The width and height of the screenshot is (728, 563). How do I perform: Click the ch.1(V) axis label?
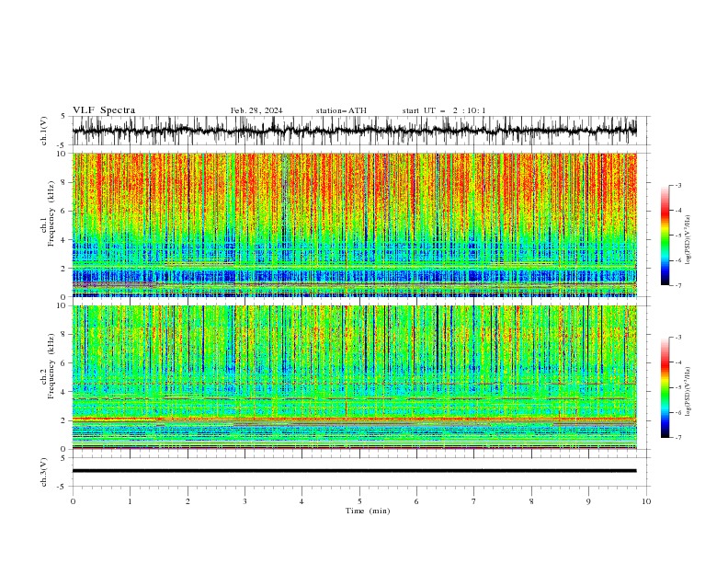point(44,131)
